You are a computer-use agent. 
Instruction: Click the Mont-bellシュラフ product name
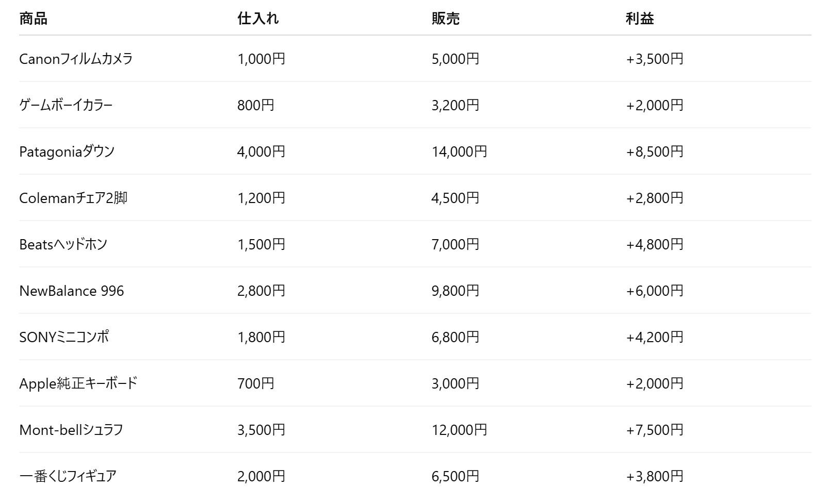pos(71,430)
